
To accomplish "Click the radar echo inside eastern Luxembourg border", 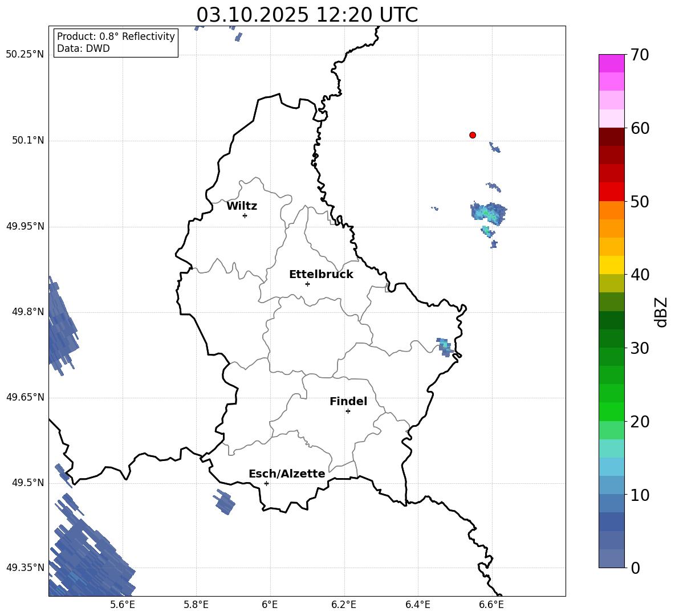I will click(445, 347).
